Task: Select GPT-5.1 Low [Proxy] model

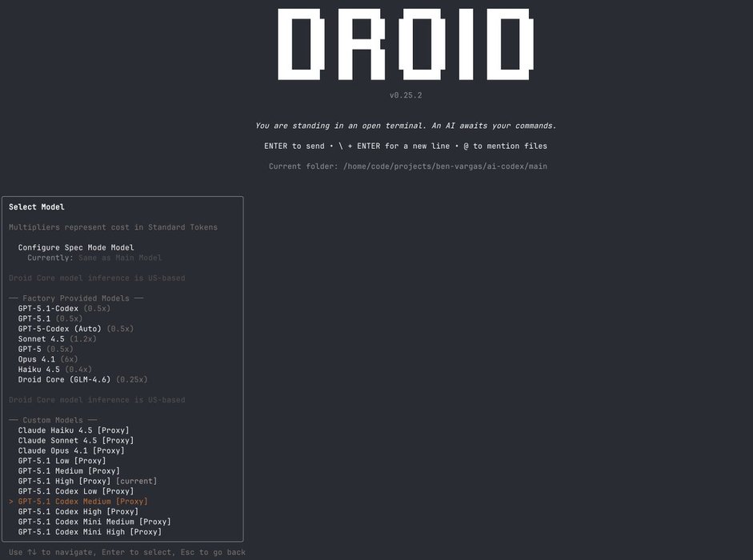Action: (x=62, y=461)
